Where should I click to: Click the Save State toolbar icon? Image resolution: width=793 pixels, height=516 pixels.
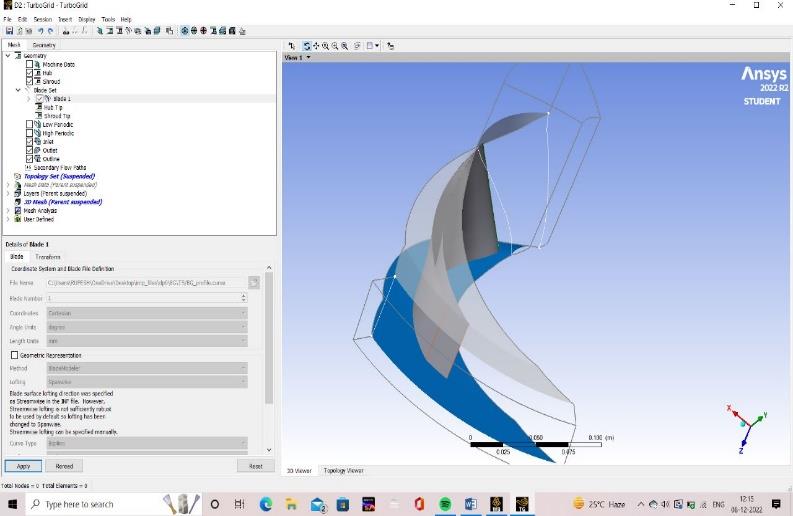[9, 31]
